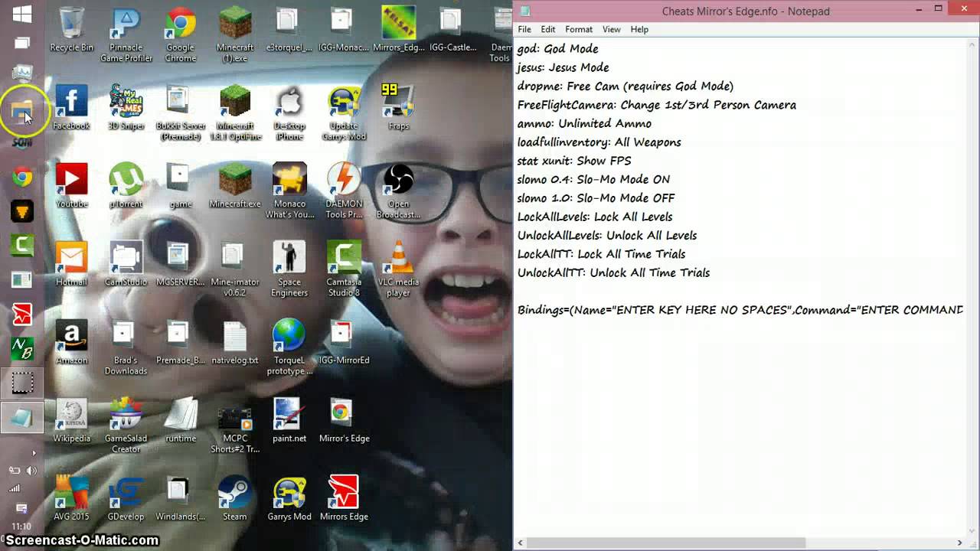Show hidden tray icons arrow
The image size is (980, 551).
coord(33,453)
